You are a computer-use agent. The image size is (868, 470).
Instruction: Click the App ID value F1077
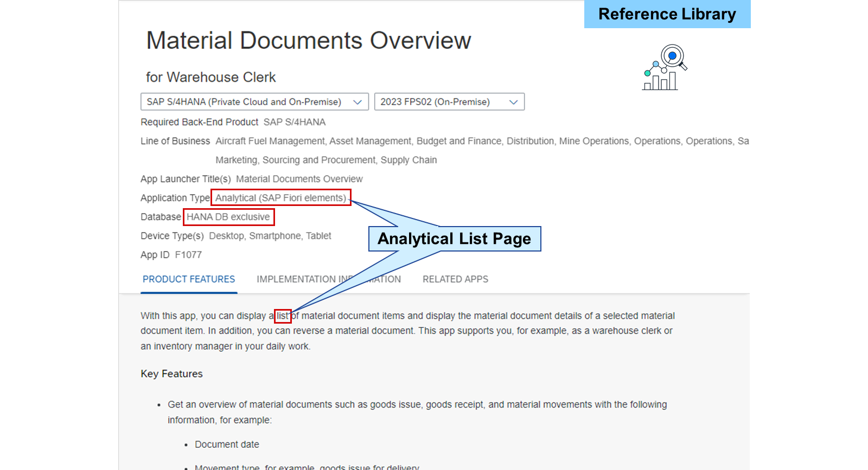(188, 255)
